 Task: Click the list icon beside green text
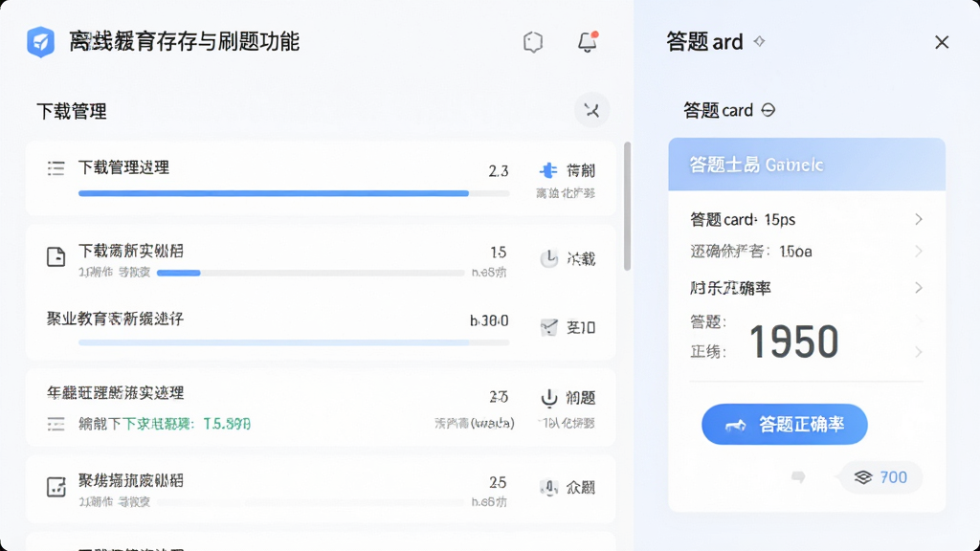56,424
